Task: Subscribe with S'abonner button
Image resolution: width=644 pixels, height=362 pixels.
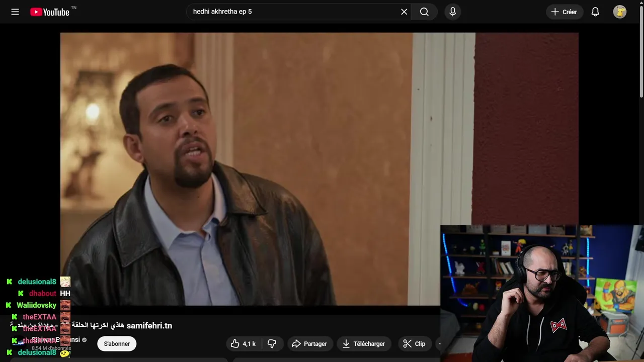Action: 117,344
